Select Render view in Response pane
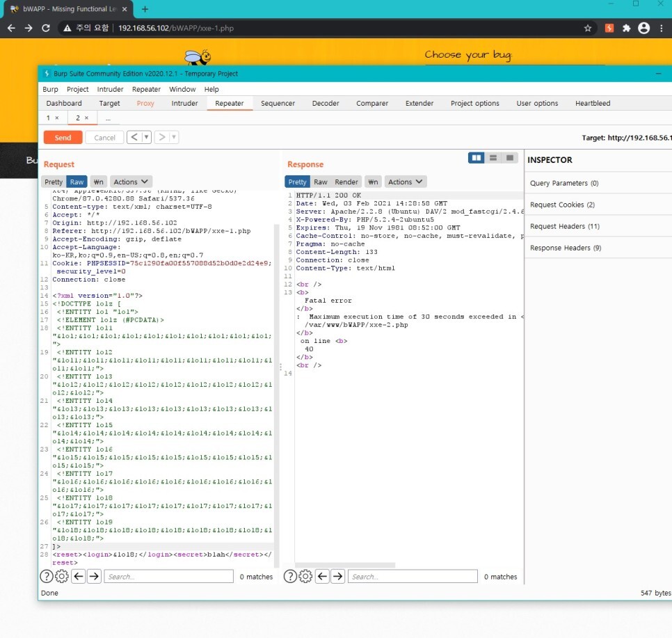Image resolution: width=672 pixels, height=638 pixels. [x=346, y=182]
